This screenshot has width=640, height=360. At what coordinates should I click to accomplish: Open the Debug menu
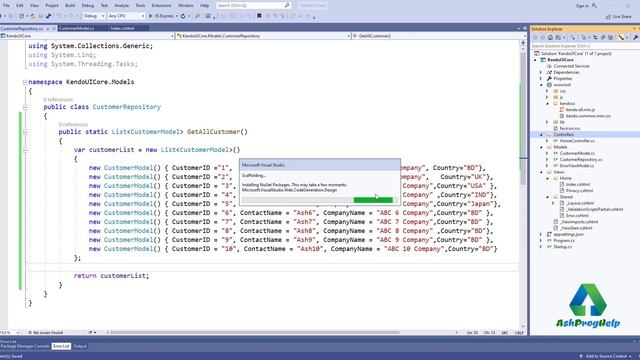click(87, 6)
